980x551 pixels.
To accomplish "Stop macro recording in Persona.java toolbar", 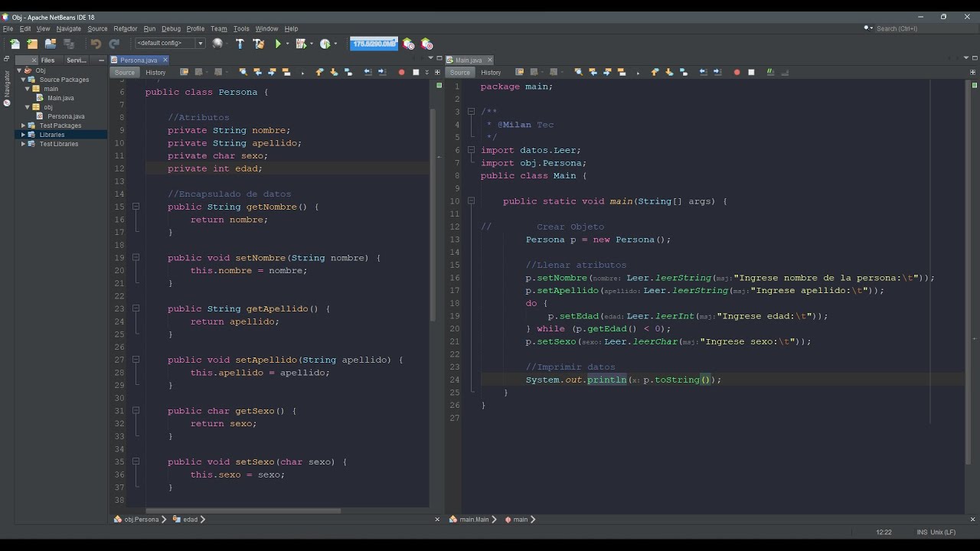I will point(416,72).
